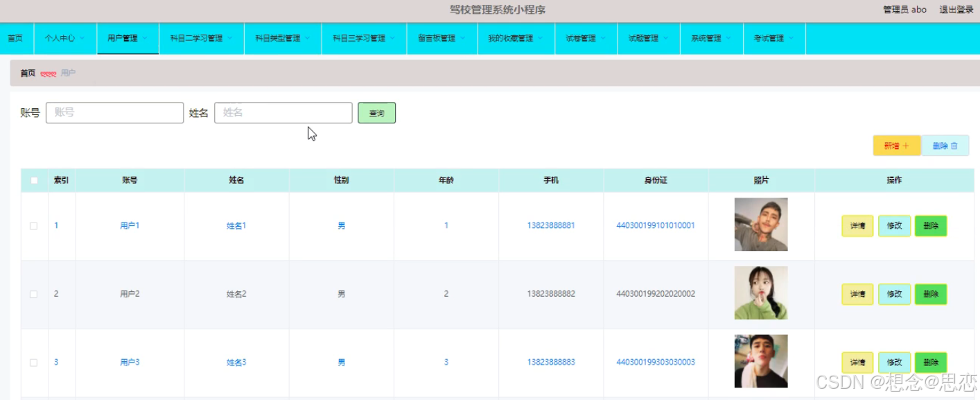Focus the 姓名 search input field

(283, 113)
